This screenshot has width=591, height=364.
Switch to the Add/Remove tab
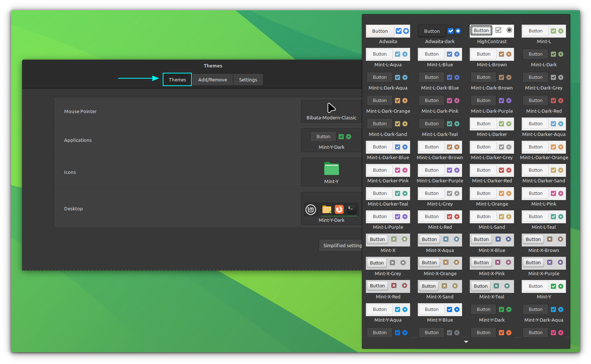coord(213,80)
